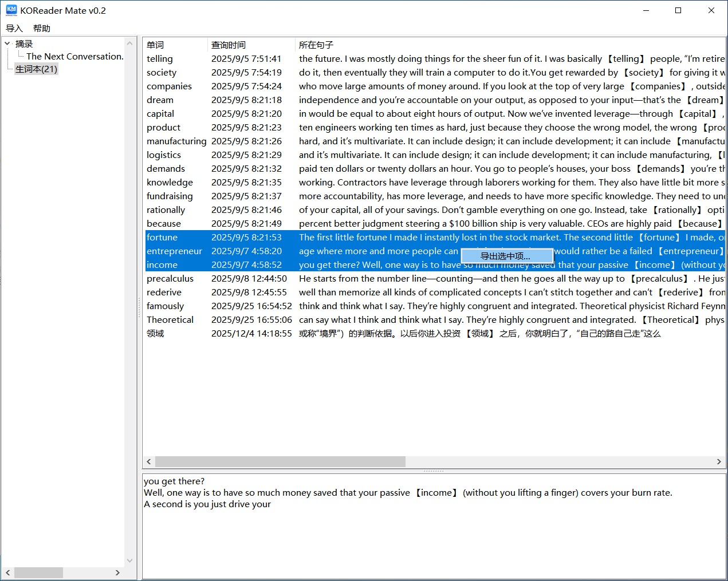The image size is (728, 581).
Task: Click timestamp 2025/9/7 4:58:20
Action: tap(246, 251)
